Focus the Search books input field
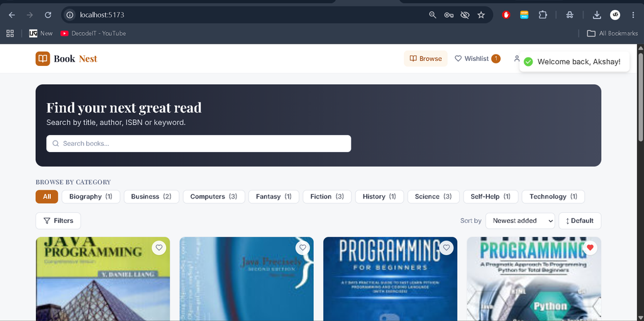This screenshot has width=644, height=321. point(199,144)
